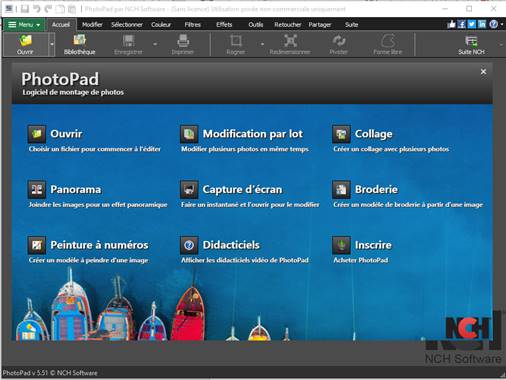
Task: Click the Ouvrir toolbar button
Action: (x=26, y=44)
